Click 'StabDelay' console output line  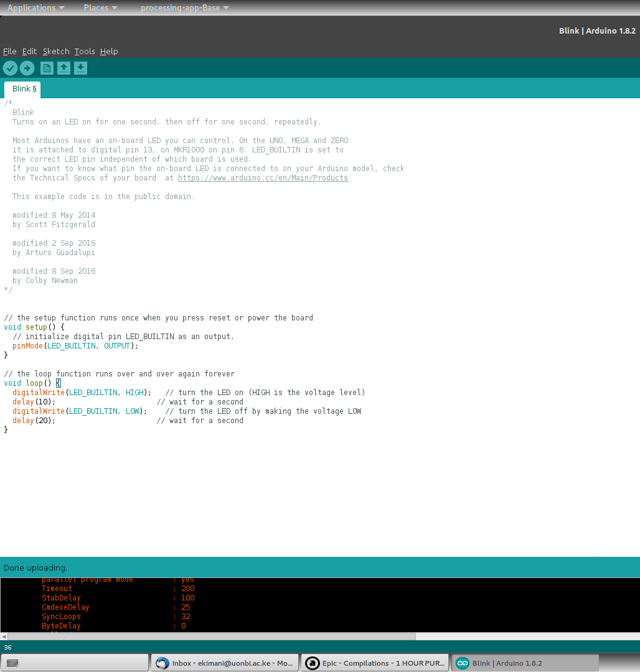[118, 599]
